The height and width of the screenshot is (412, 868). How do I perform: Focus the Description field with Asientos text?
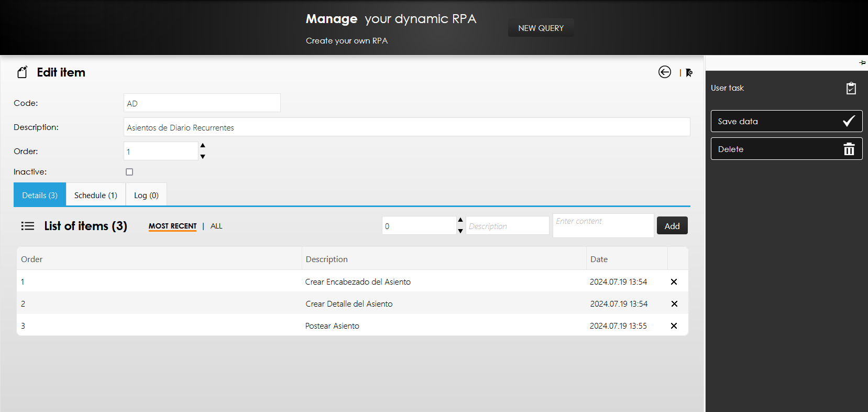click(x=407, y=127)
